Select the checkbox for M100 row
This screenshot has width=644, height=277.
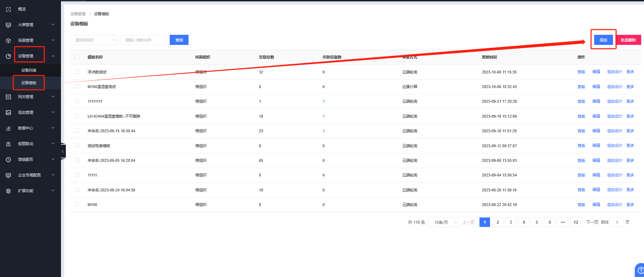(x=77, y=205)
